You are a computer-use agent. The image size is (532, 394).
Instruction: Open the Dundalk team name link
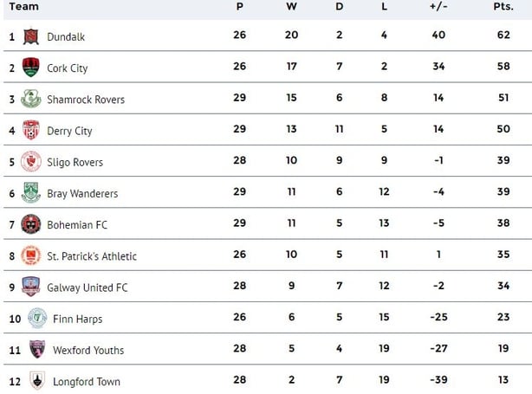pyautogui.click(x=66, y=36)
